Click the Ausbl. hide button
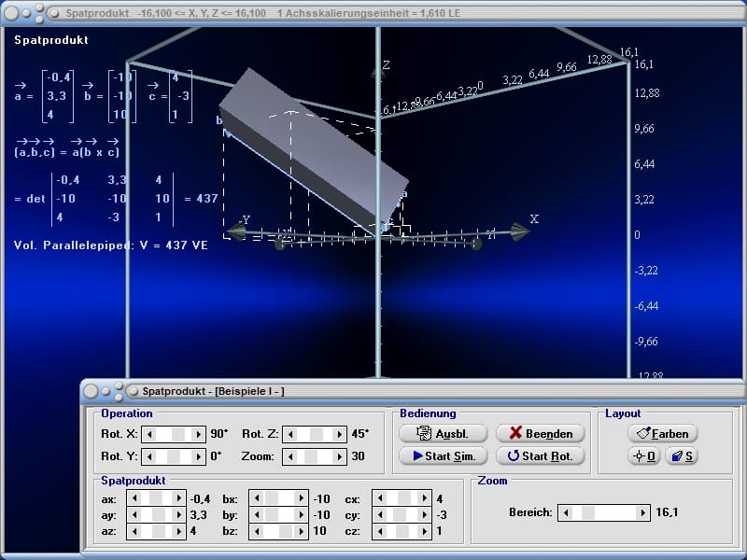The width and height of the screenshot is (747, 560). [x=443, y=433]
